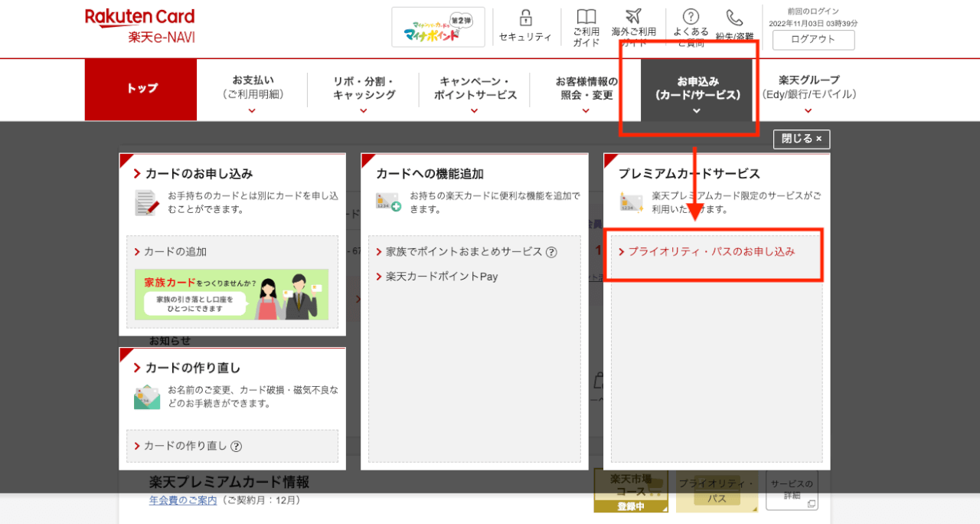Screen dimensions: 980x524
Task: Go to the トップ tab
Action: click(x=141, y=89)
